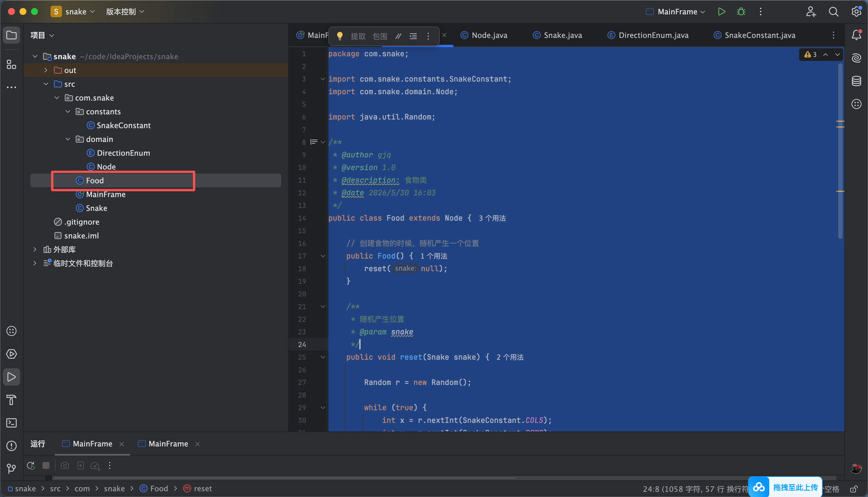Click the intention lightbulb in floating toolbar
Viewport: 868px width, 497px height.
pyautogui.click(x=340, y=36)
